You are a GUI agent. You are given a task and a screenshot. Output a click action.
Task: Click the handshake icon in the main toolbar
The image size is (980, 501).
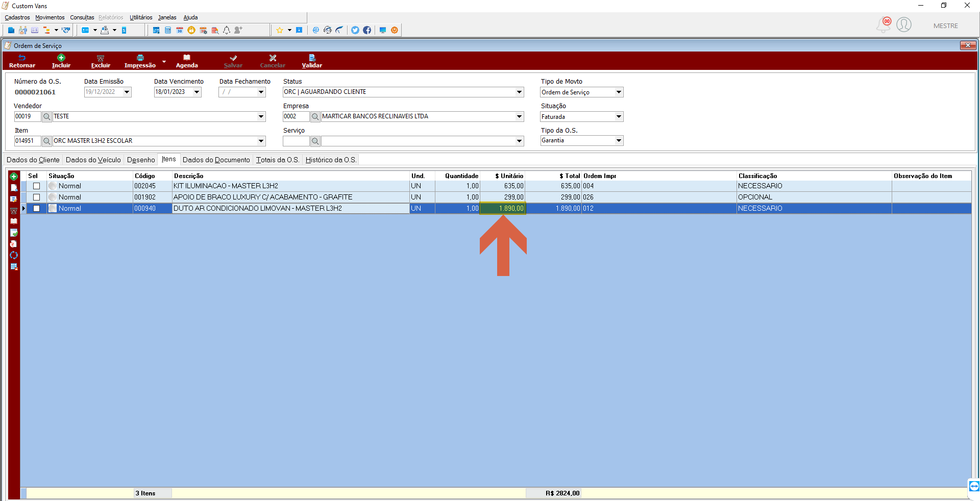click(x=66, y=30)
